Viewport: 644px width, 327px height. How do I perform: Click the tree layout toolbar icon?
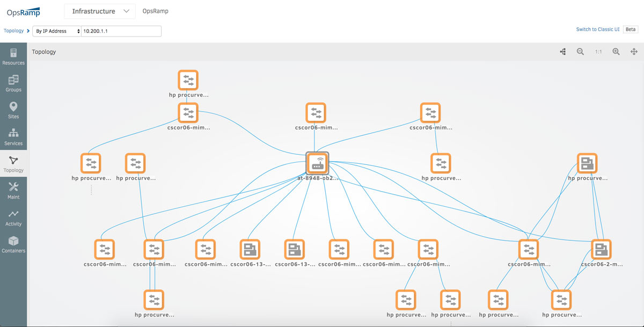click(562, 52)
